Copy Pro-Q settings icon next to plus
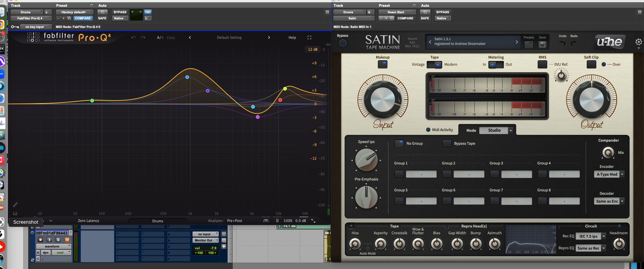The width and height of the screenshot is (644, 269). (69, 18)
